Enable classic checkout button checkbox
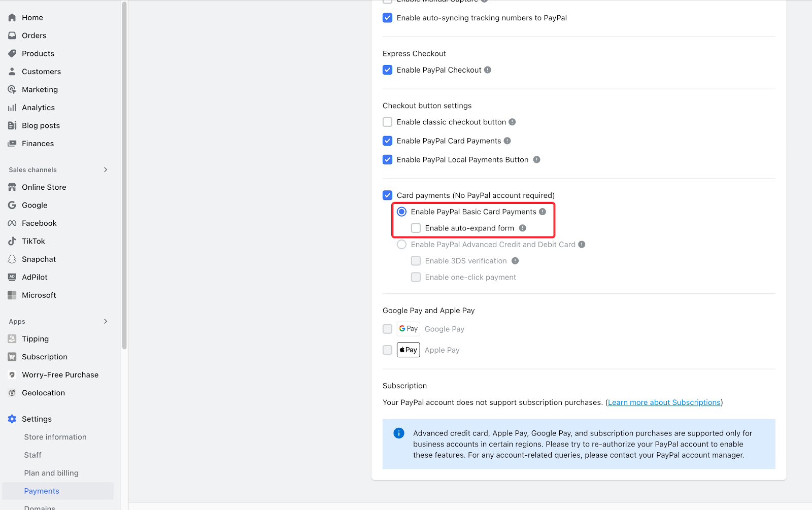Image resolution: width=812 pixels, height=510 pixels. (388, 122)
